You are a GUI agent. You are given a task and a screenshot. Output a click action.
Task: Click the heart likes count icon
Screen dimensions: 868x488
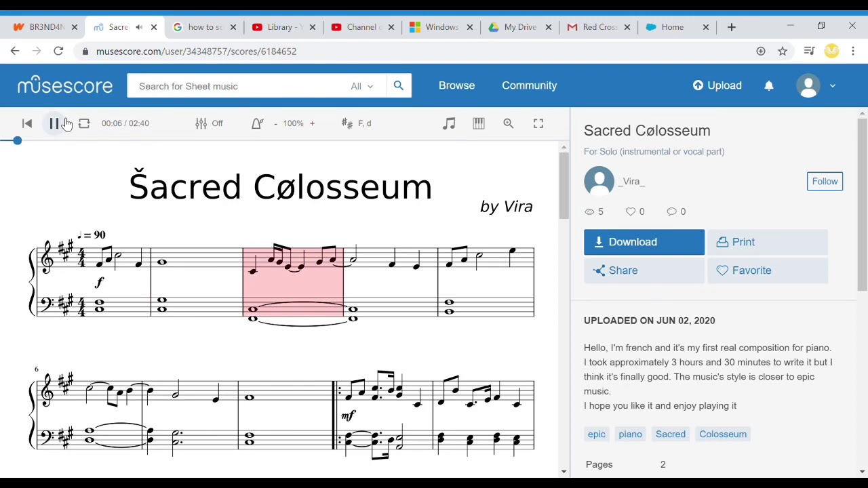coord(631,211)
